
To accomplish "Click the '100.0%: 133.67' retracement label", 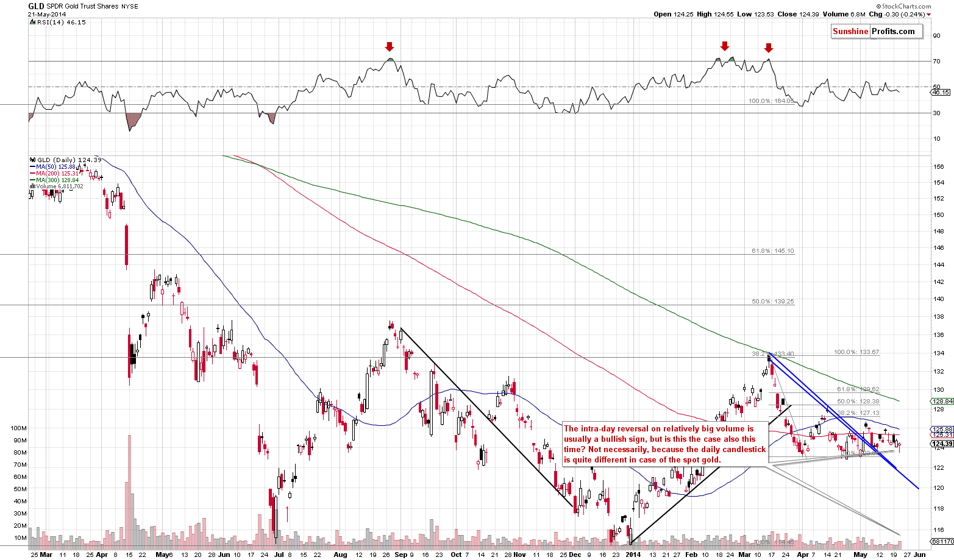I will point(856,352).
